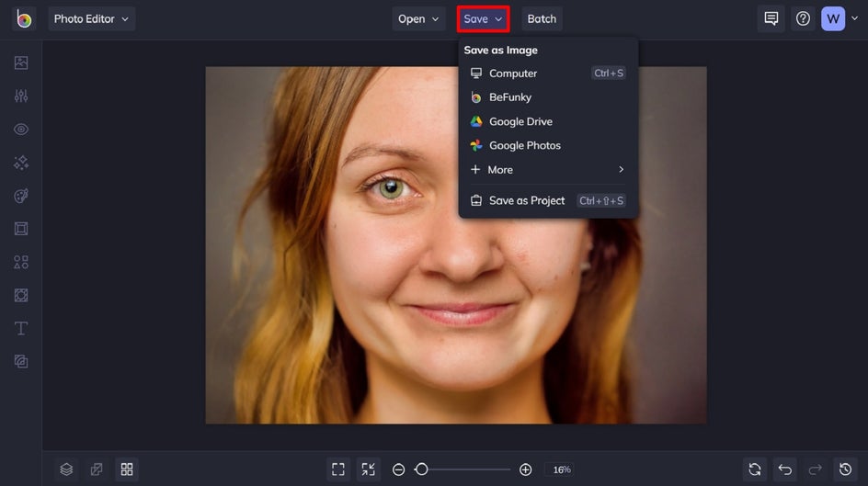Open the Artsy palette icon

(x=21, y=196)
